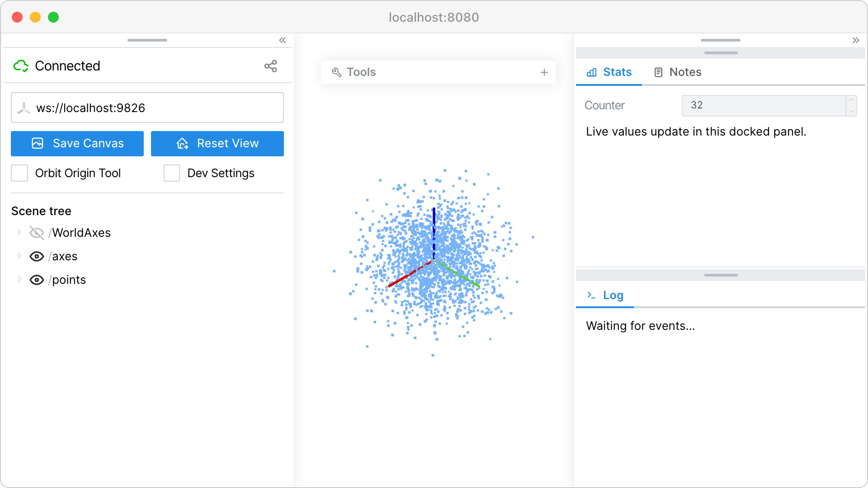
Task: Expand the axes tree node
Action: coord(19,256)
